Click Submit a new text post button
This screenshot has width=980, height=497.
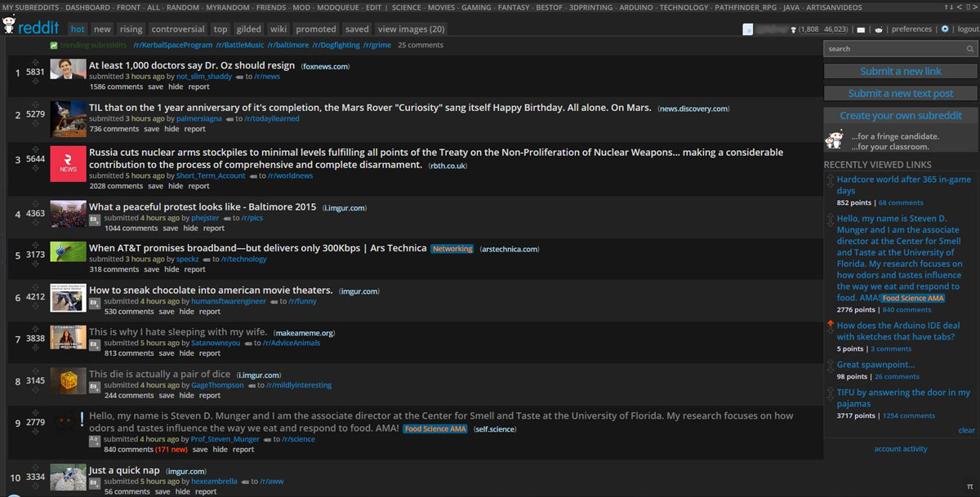tap(901, 93)
